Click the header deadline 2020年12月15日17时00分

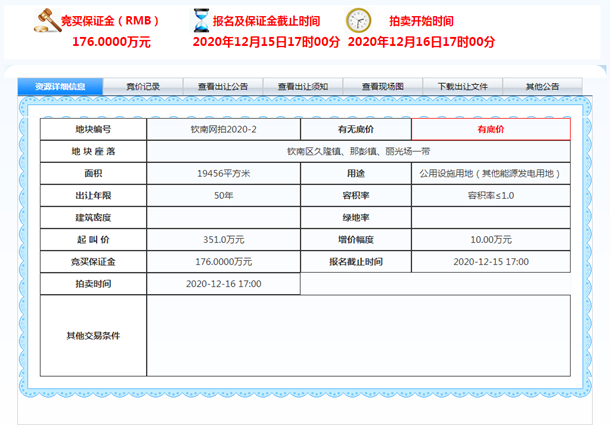(x=266, y=42)
